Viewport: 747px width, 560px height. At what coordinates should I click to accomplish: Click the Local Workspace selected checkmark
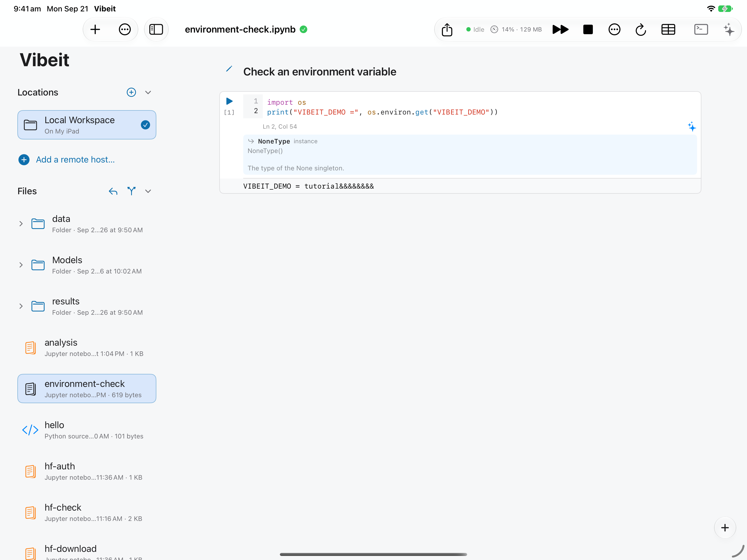(145, 125)
